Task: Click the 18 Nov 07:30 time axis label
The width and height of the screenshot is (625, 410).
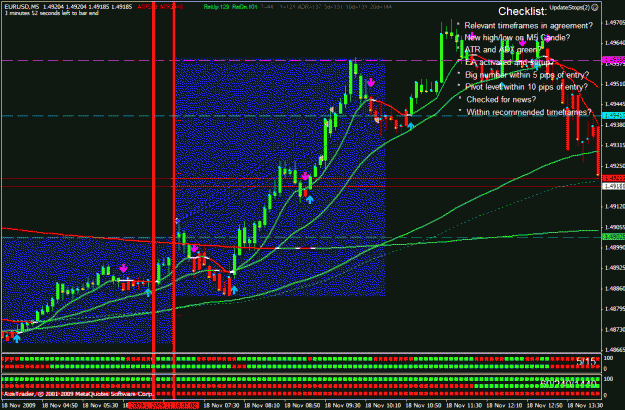Action: (x=220, y=406)
